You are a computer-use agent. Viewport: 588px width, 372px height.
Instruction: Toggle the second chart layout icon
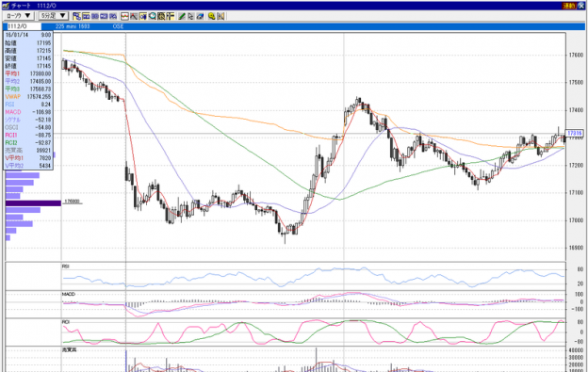pos(86,16)
